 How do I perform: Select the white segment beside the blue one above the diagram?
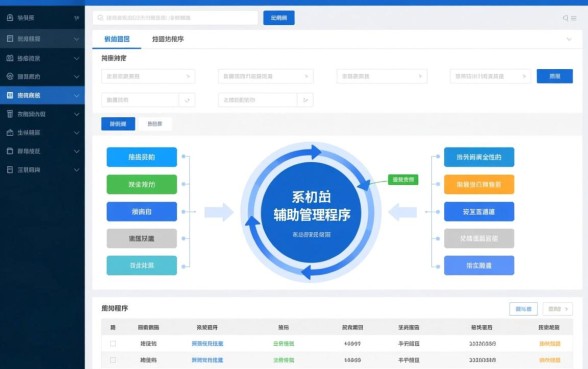[155, 124]
